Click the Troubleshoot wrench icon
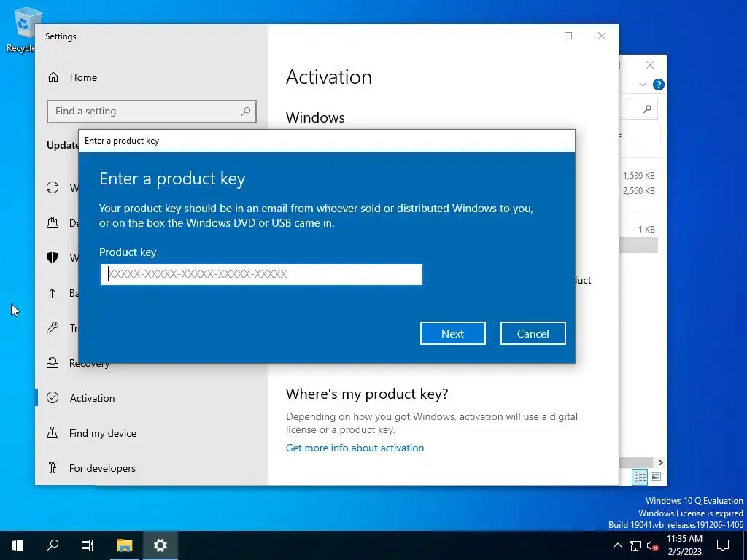This screenshot has width=747, height=560. tap(53, 327)
